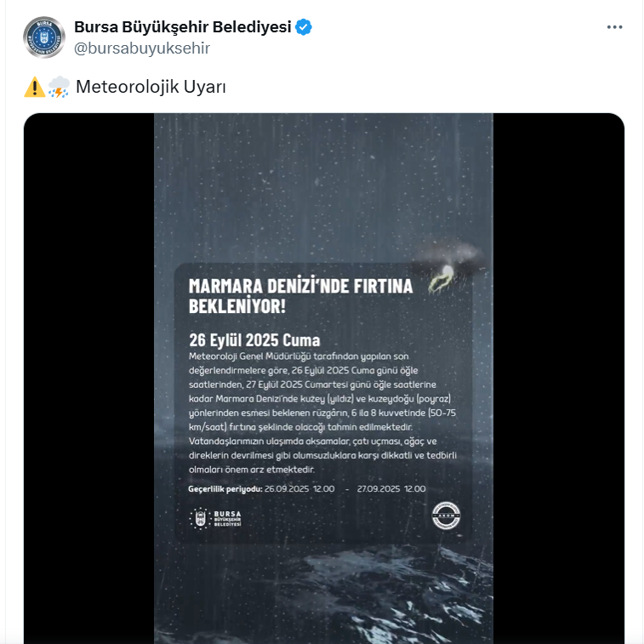The height and width of the screenshot is (644, 644).
Task: Click the Marmara Denizi'nde Fırtına Bekleniyor headline
Action: coord(300,296)
